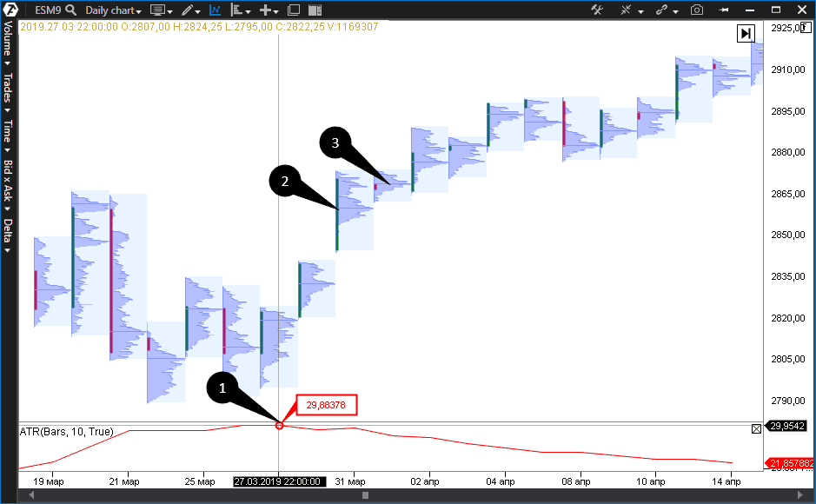Select the pencil drawing tool
Screen dimensions: 816x504
pyautogui.click(x=188, y=10)
